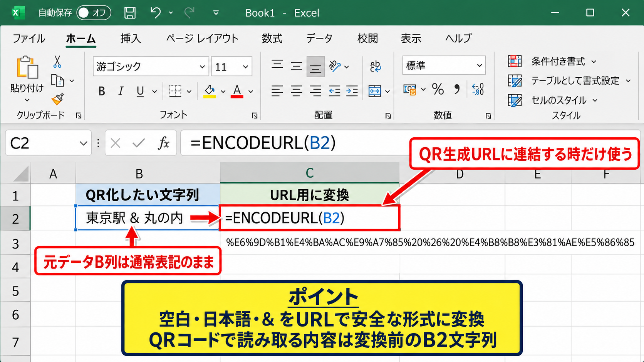This screenshot has height=362, width=644.
Task: Open Insert Function with the fx icon
Action: click(164, 143)
